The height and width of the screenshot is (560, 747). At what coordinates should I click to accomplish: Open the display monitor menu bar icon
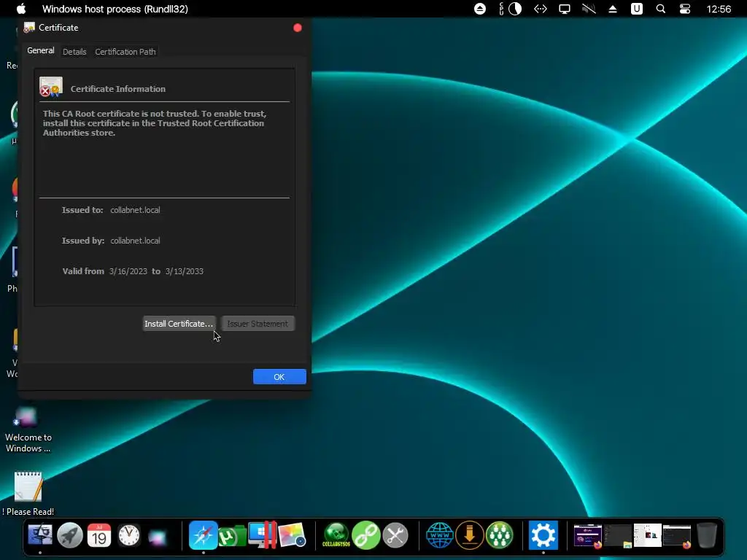click(565, 9)
